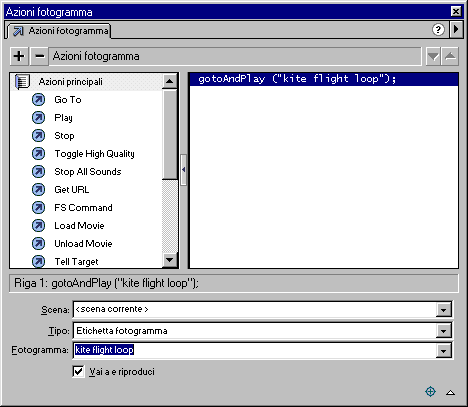Screen dimensions: 468x407
Task: Choose the Get URL action
Action: tap(72, 190)
